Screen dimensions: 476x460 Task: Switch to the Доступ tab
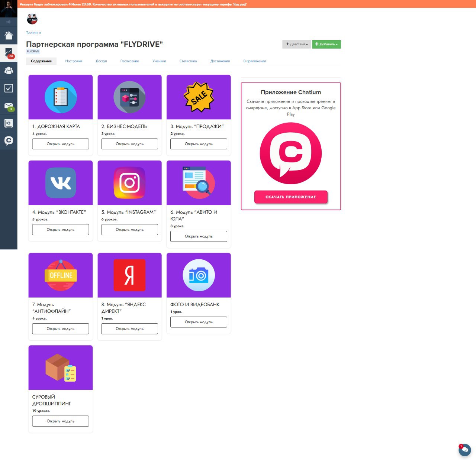pyautogui.click(x=101, y=61)
